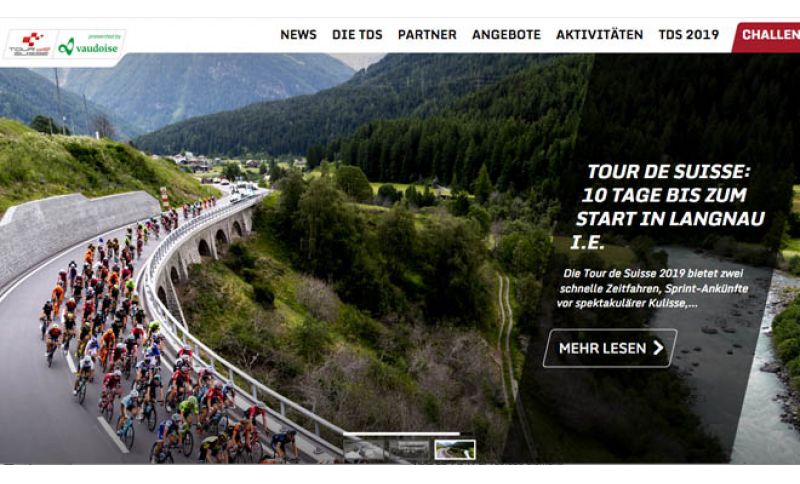The image size is (800, 484).
Task: Select the highlighted third slide thumbnail
Action: pyautogui.click(x=455, y=449)
